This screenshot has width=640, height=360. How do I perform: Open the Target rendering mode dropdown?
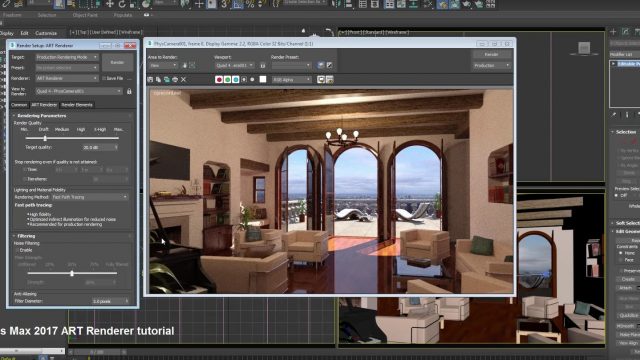[x=67, y=57]
